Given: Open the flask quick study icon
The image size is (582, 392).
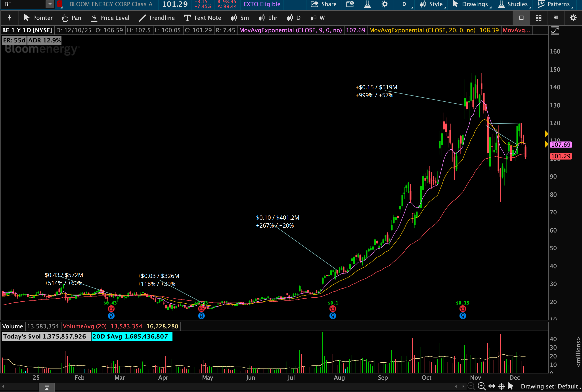Looking at the screenshot, I should 368,4.
